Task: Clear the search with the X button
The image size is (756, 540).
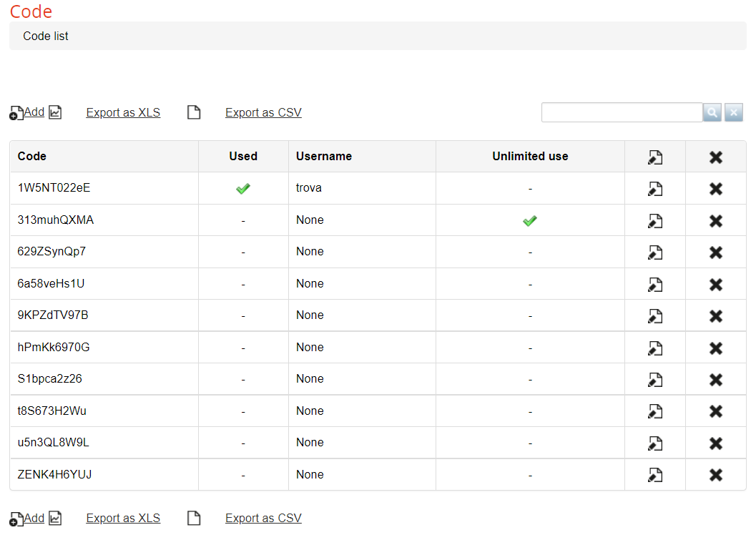Action: click(x=734, y=112)
